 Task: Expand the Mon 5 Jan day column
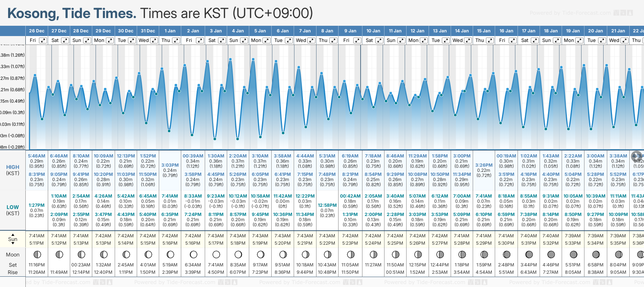[266, 40]
